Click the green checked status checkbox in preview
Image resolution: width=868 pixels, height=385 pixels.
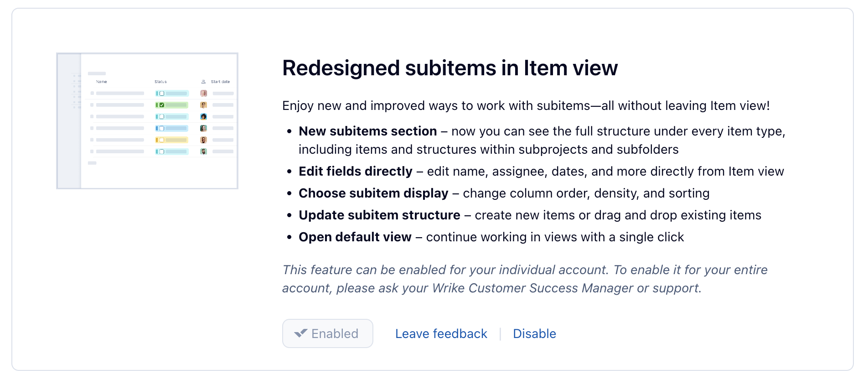pos(162,105)
